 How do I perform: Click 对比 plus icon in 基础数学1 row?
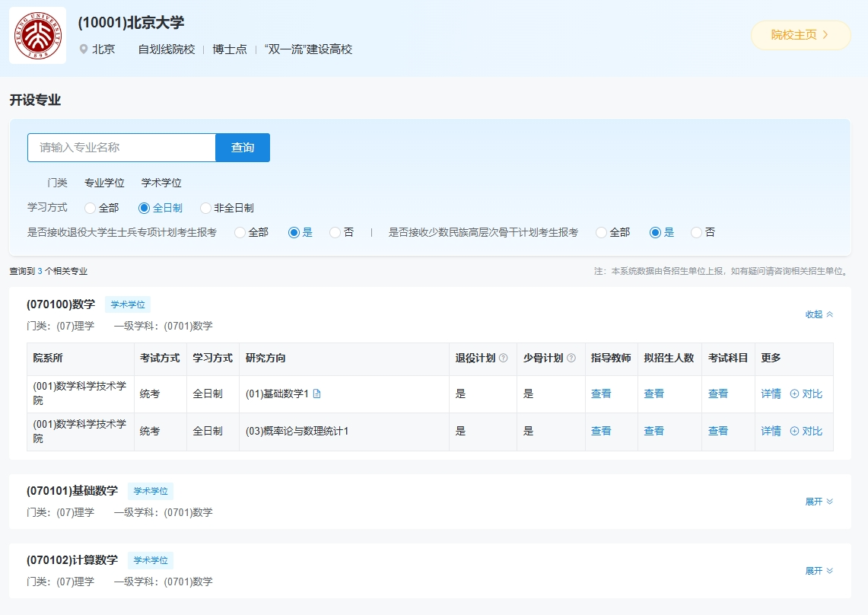794,394
